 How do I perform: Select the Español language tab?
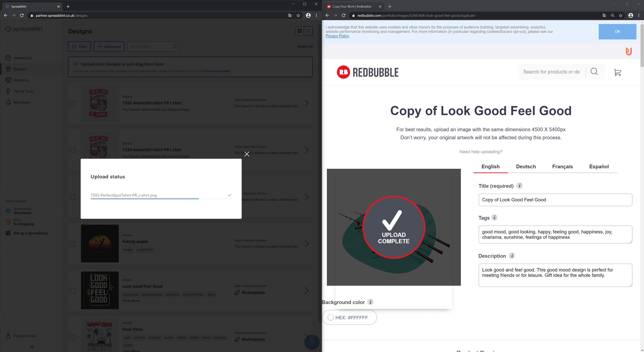click(x=599, y=166)
